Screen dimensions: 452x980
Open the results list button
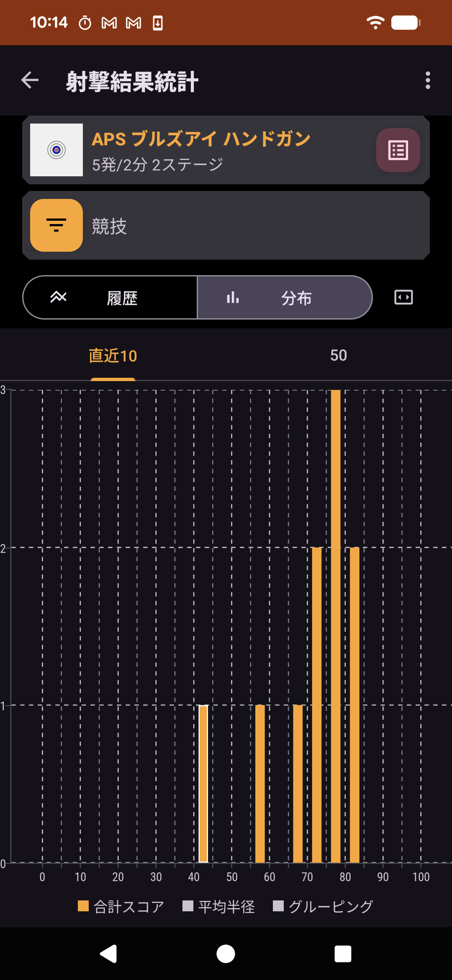(x=398, y=150)
